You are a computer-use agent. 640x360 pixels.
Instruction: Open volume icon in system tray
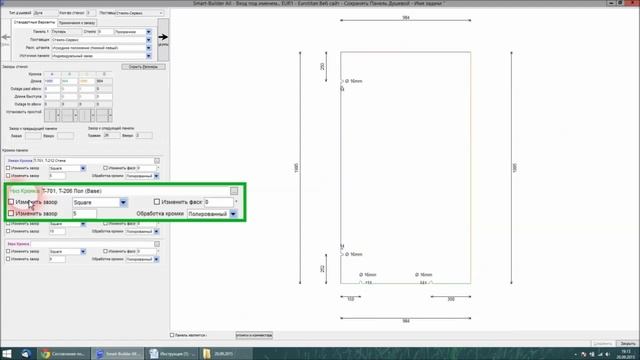coord(608,354)
